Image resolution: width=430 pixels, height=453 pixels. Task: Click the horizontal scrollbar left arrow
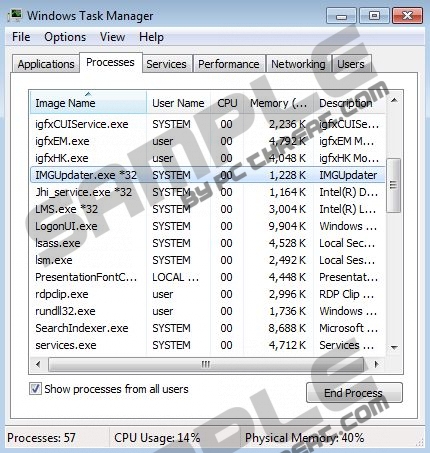(x=38, y=364)
